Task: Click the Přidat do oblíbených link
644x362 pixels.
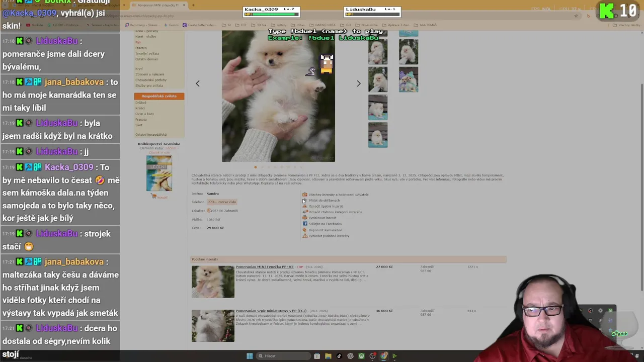Action: click(324, 200)
